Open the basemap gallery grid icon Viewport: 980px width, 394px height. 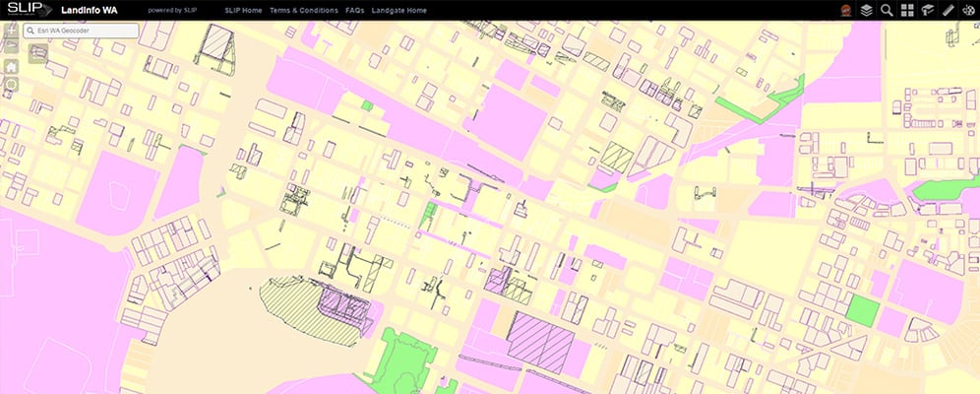point(907,10)
